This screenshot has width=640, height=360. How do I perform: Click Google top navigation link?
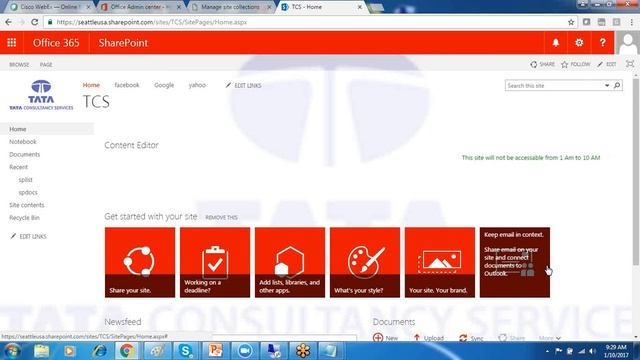coord(164,85)
